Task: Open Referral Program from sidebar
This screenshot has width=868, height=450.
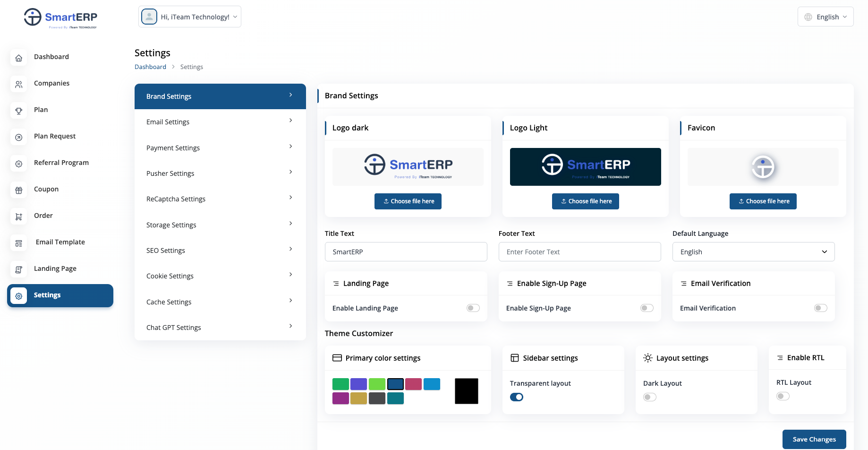Action: (60, 163)
